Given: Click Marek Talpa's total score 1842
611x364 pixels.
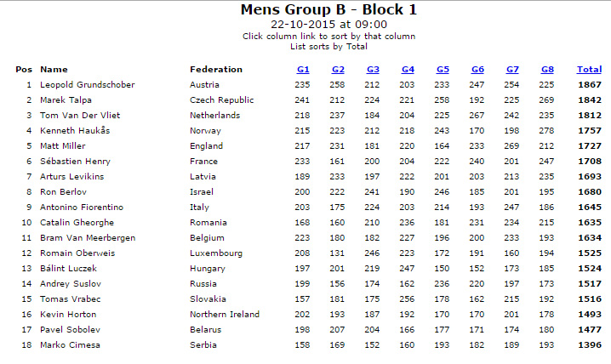Looking at the screenshot, I should coord(590,100).
